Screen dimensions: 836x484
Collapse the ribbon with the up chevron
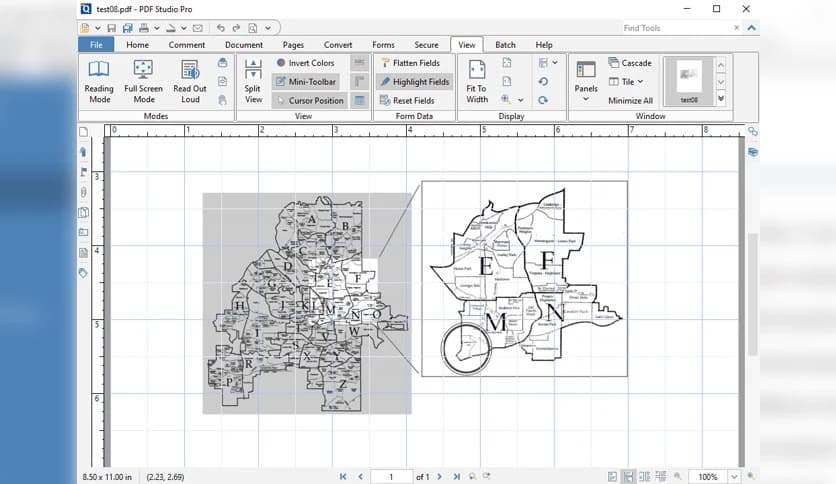(751, 28)
